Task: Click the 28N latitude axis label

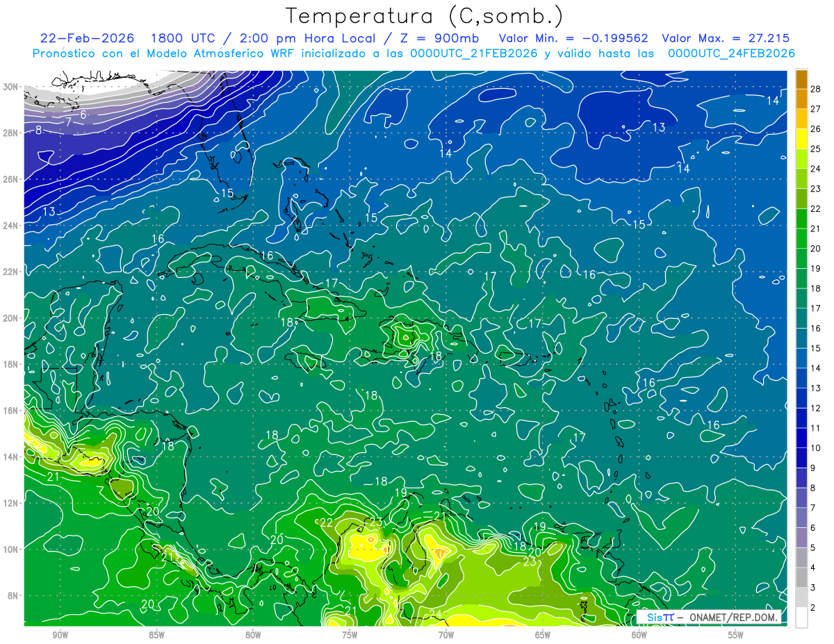Action: click(x=12, y=133)
